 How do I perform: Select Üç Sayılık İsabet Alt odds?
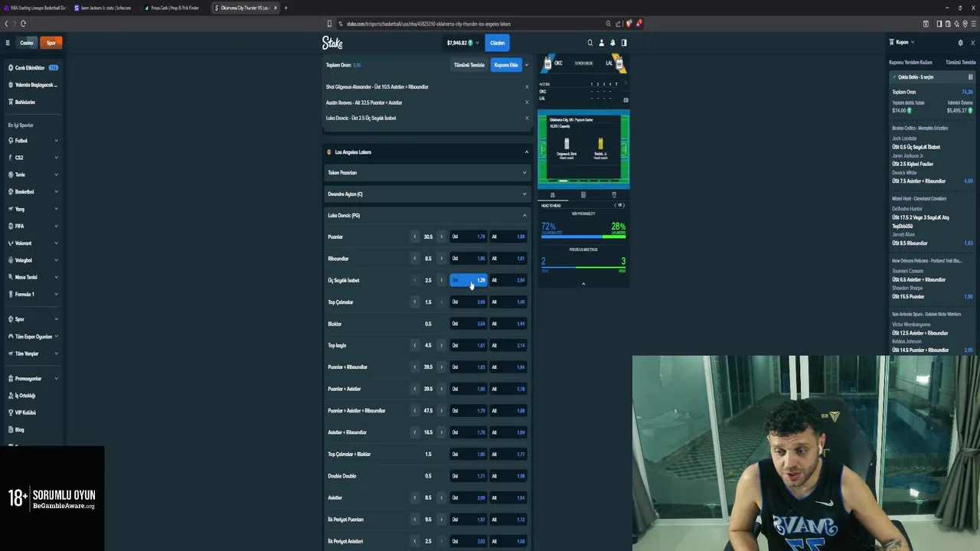coord(508,280)
